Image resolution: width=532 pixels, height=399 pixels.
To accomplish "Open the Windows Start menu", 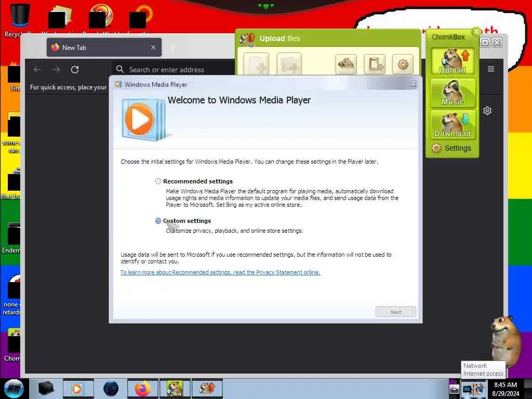I will pos(14,389).
